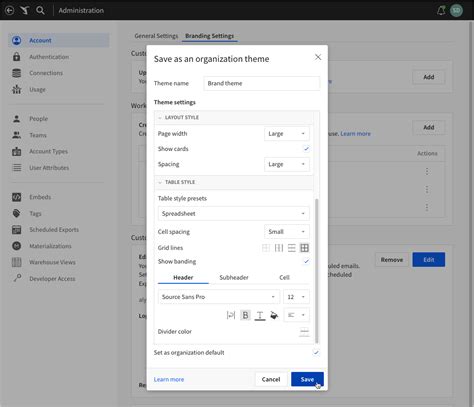Viewport: 474px width, 407px height.
Task: Select Account in the sidebar
Action: 59,40
